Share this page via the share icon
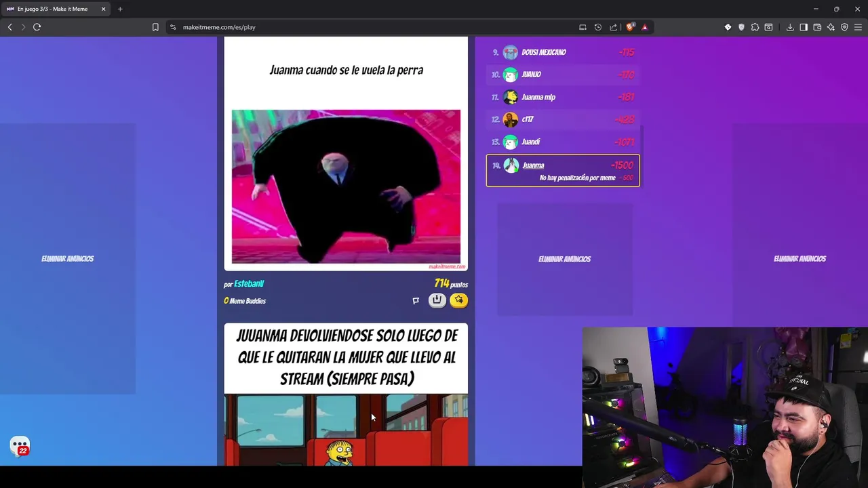Image resolution: width=868 pixels, height=488 pixels. 614,27
